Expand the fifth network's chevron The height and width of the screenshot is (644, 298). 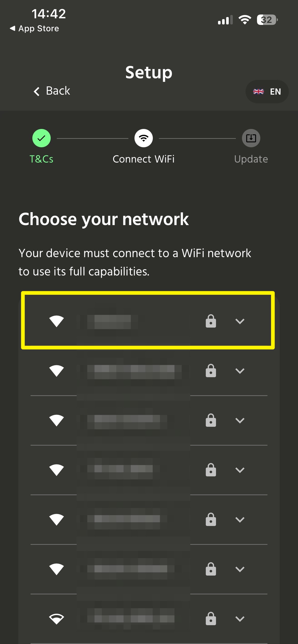pyautogui.click(x=240, y=520)
